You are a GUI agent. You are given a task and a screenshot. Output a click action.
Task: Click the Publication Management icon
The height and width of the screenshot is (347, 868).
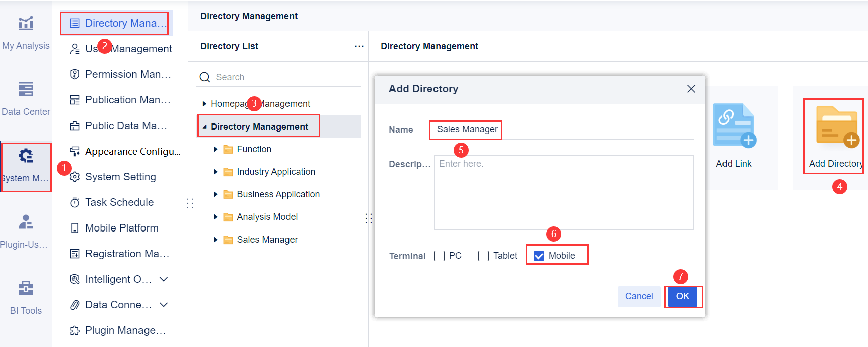[75, 100]
